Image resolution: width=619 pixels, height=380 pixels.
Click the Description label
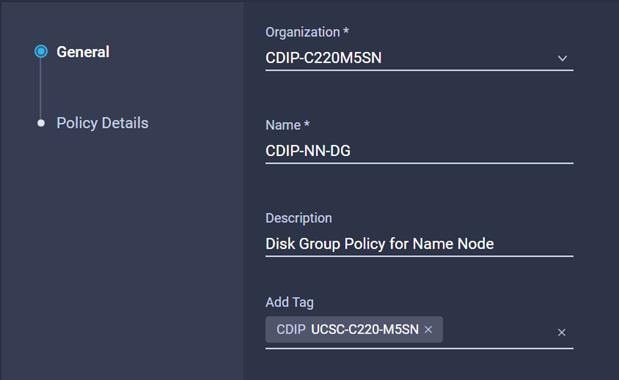click(298, 218)
